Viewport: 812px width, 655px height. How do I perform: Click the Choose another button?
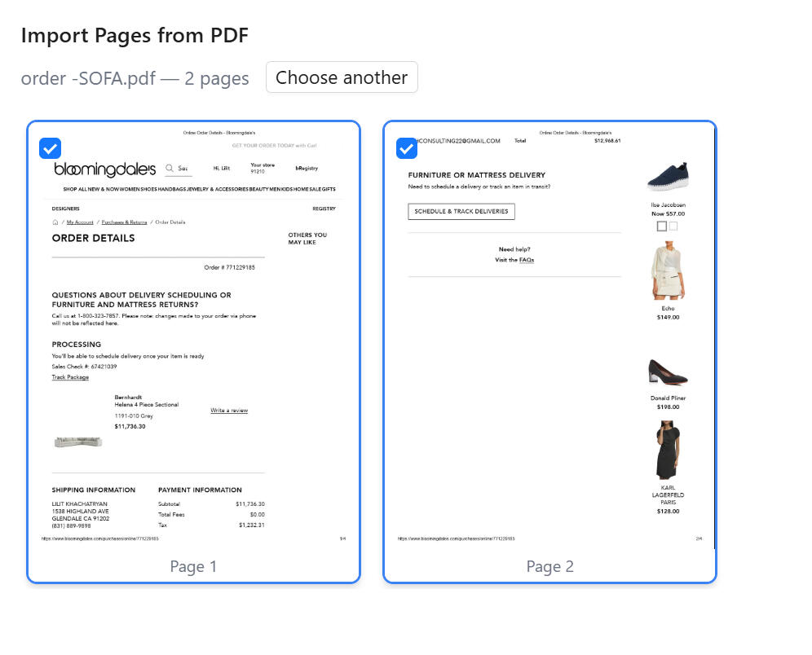pos(342,77)
